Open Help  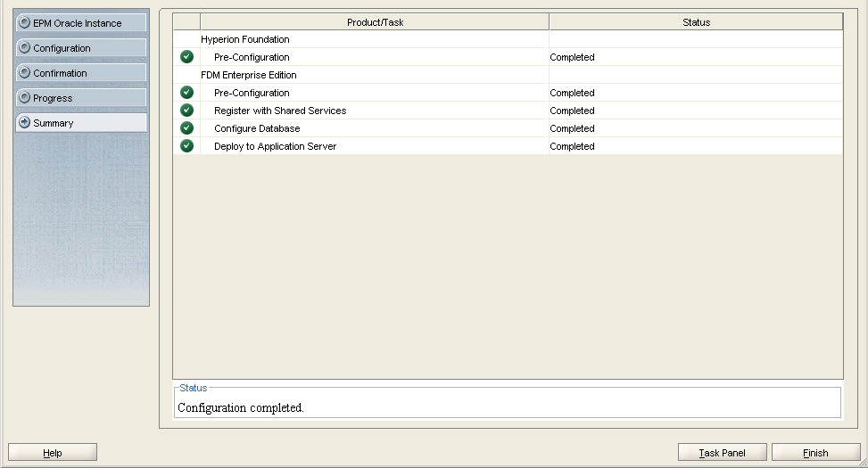53,453
